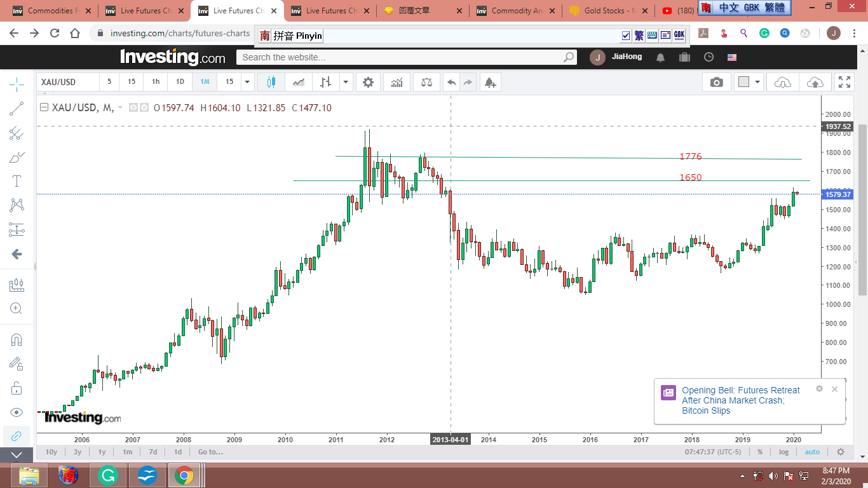Select the 1D timeframe button
Image resolution: width=868 pixels, height=488 pixels.
tap(180, 82)
